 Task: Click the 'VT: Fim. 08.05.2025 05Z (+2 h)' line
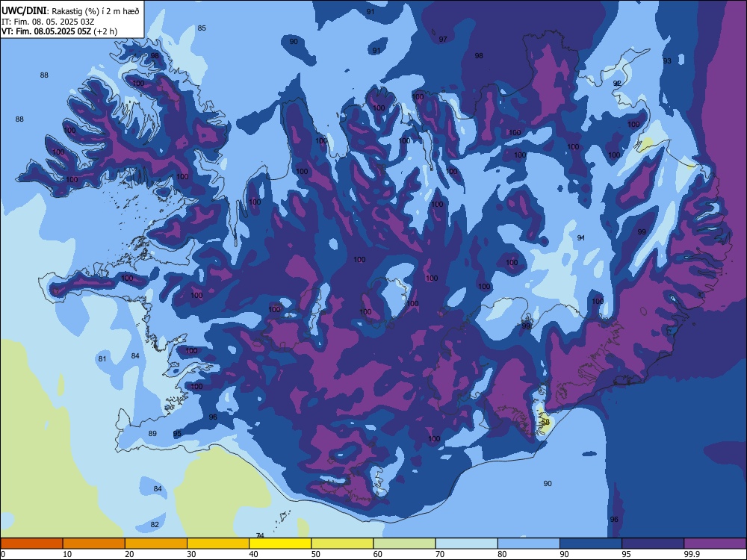pyautogui.click(x=59, y=31)
